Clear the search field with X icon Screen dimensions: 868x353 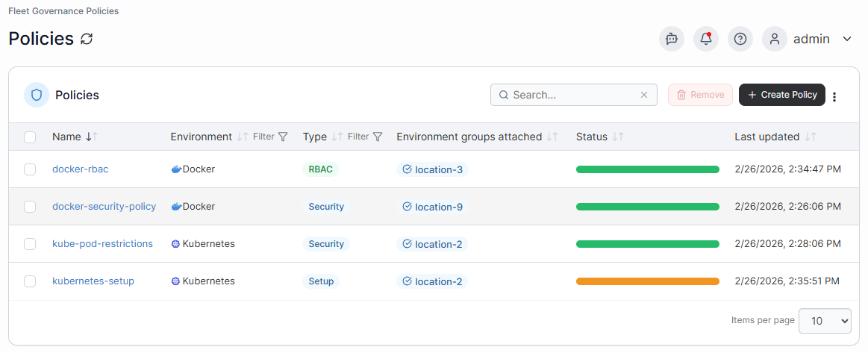644,95
